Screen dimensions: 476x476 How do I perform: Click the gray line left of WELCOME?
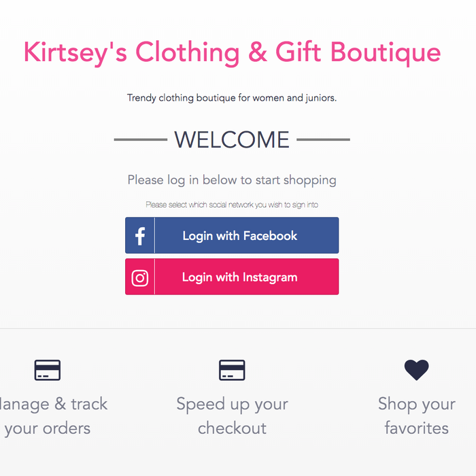(x=140, y=140)
